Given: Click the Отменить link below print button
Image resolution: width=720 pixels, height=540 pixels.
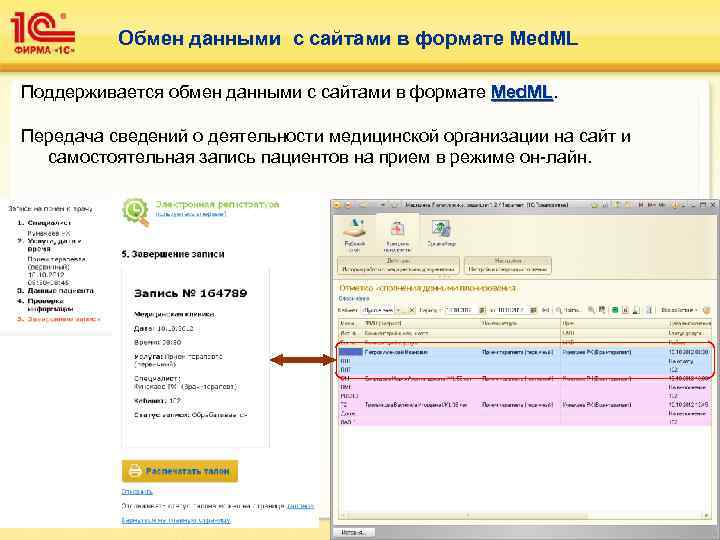Looking at the screenshot, I should 137,491.
